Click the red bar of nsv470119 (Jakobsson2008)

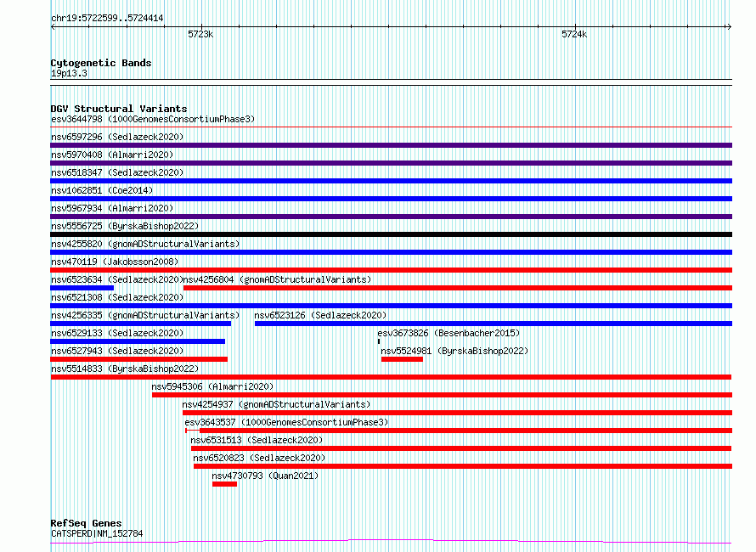391,270
